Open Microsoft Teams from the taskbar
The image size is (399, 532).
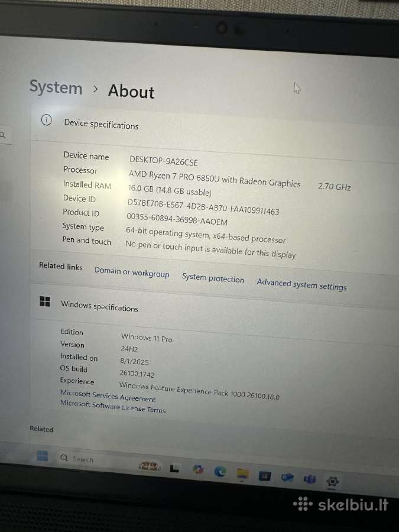point(310,479)
